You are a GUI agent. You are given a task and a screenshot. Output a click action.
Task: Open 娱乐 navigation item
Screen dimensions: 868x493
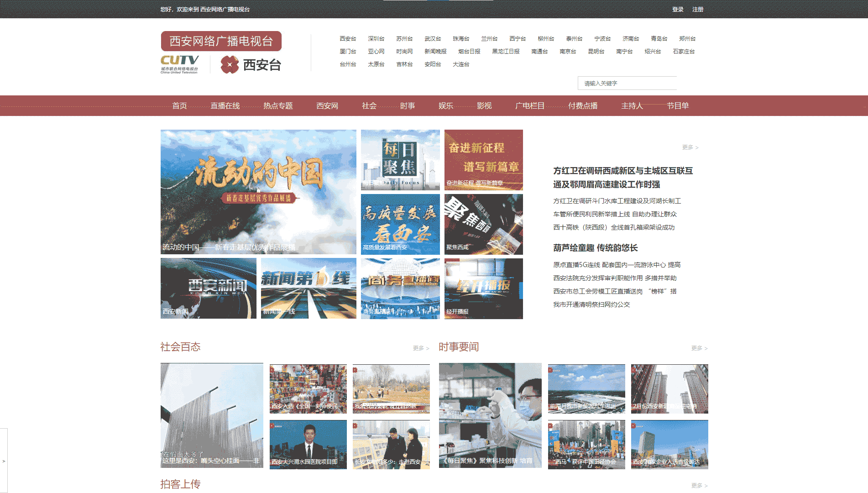pyautogui.click(x=446, y=106)
